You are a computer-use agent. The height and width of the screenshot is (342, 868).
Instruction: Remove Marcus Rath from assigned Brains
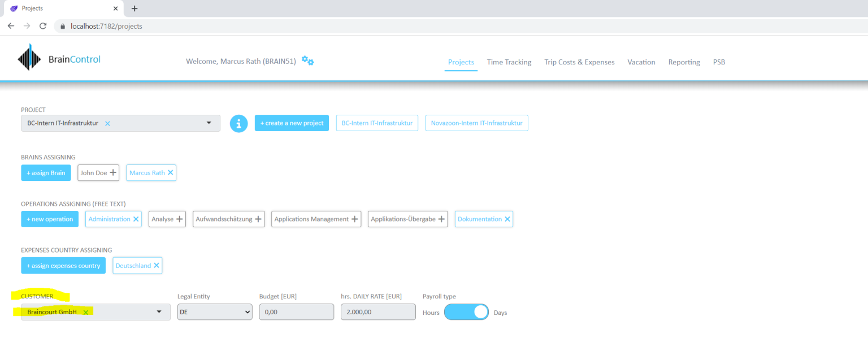[171, 172]
